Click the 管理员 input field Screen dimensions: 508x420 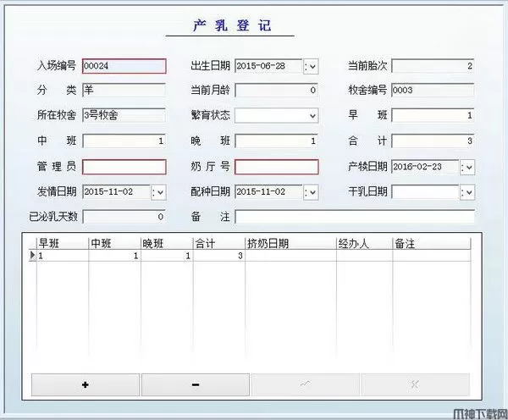pyautogui.click(x=124, y=167)
